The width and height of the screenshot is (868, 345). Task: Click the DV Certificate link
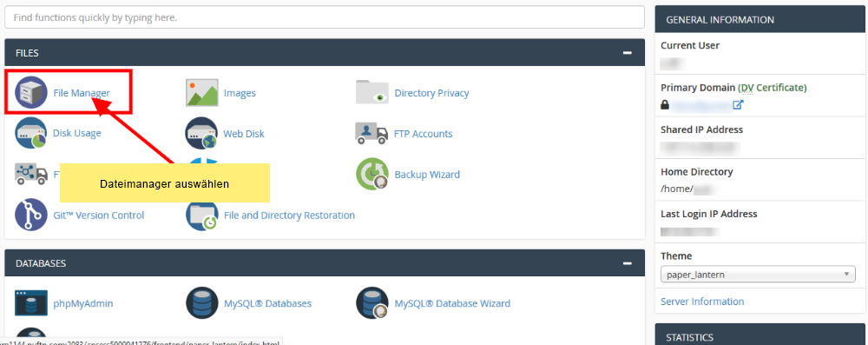click(773, 88)
